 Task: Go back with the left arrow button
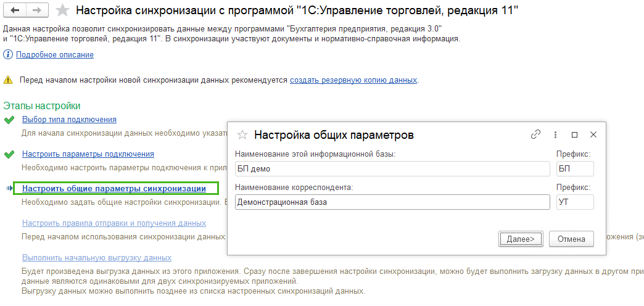click(x=15, y=10)
